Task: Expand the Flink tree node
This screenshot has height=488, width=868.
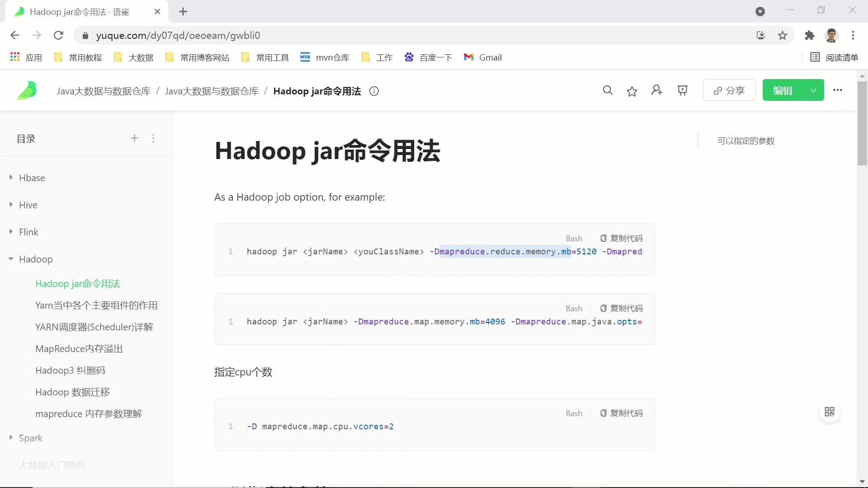Action: [11, 232]
